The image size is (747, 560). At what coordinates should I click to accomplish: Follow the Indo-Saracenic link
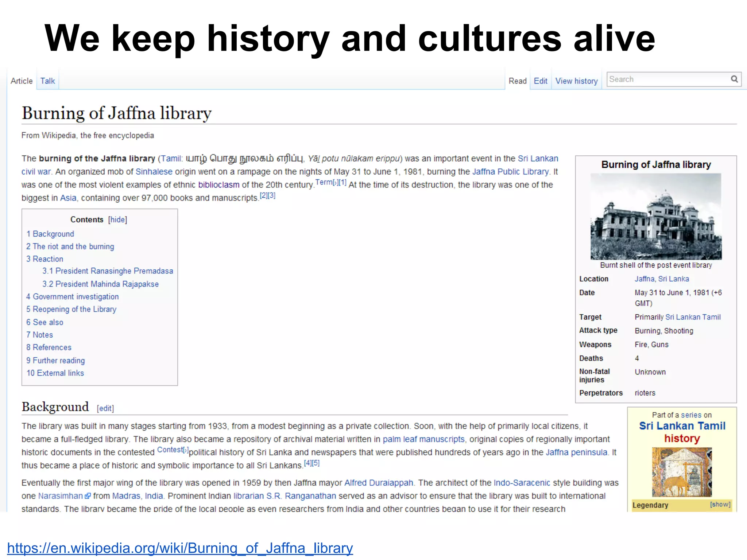coord(522,483)
